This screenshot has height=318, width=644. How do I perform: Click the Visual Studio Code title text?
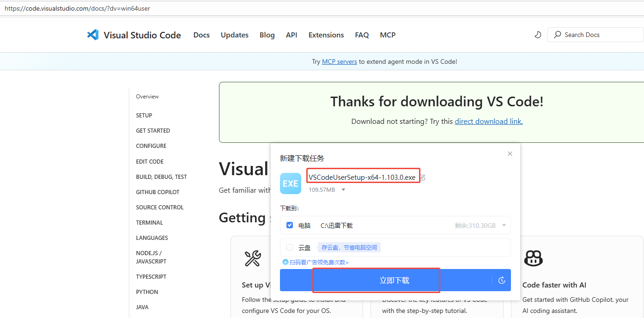point(142,35)
